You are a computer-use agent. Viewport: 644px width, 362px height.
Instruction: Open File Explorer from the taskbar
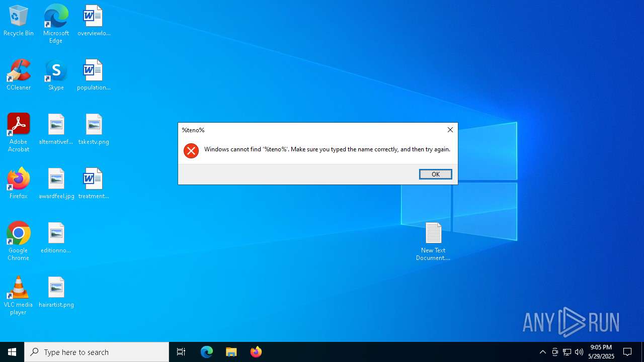(231, 352)
